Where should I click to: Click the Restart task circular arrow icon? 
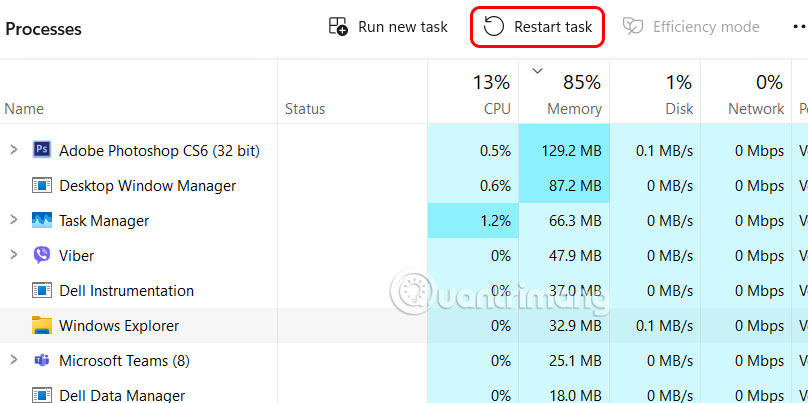click(x=494, y=26)
